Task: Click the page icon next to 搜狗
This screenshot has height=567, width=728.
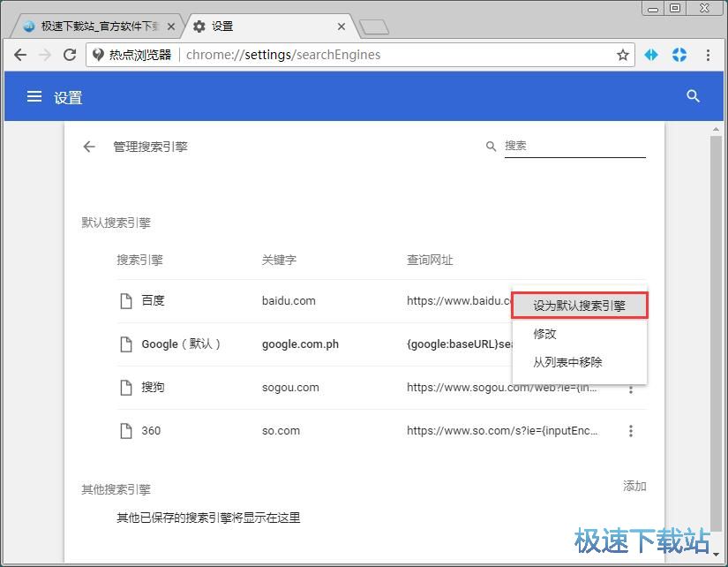Action: pyautogui.click(x=126, y=388)
